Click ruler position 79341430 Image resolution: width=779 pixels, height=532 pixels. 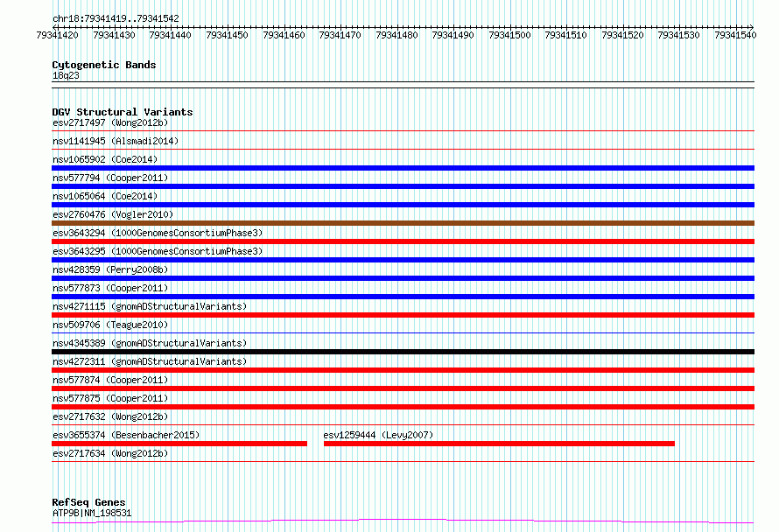point(114,35)
